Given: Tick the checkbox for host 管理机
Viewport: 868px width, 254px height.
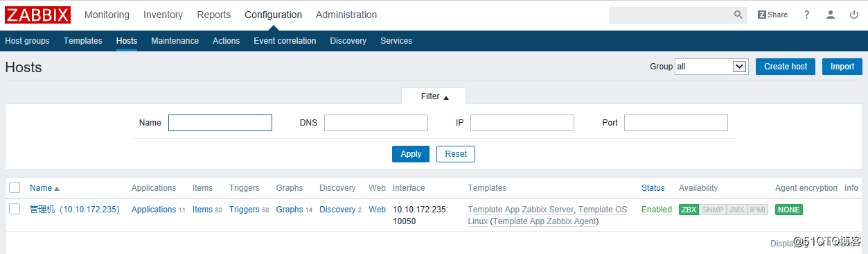Looking at the screenshot, I should pyautogui.click(x=15, y=209).
